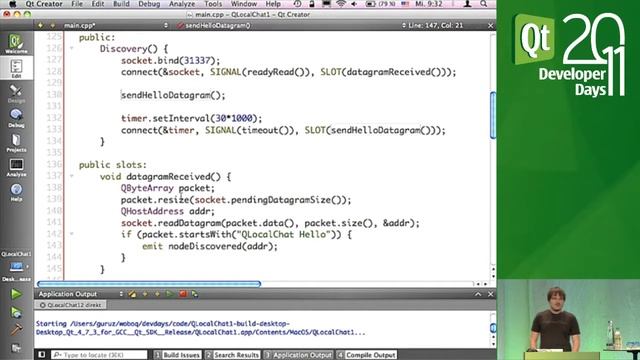Image resolution: width=640 pixels, height=360 pixels.
Task: Open the Tools menu
Action: point(213,4)
